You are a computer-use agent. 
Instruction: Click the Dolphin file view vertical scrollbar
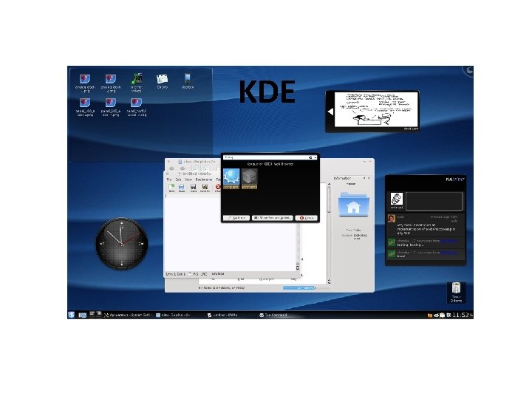click(x=329, y=234)
